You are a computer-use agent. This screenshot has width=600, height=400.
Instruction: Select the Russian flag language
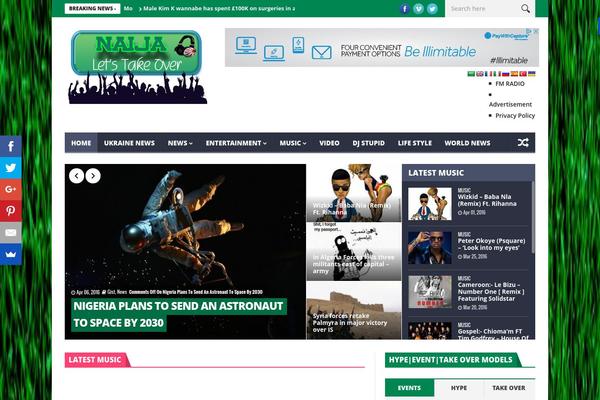click(505, 74)
